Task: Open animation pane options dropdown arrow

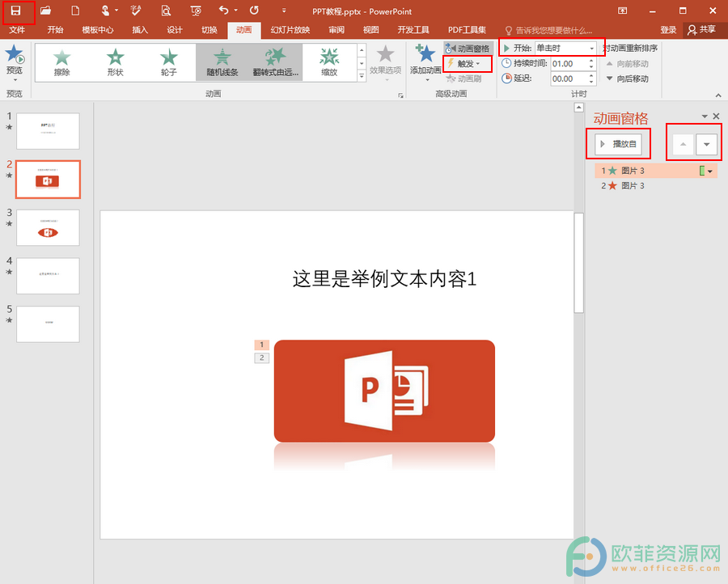Action: click(x=705, y=116)
